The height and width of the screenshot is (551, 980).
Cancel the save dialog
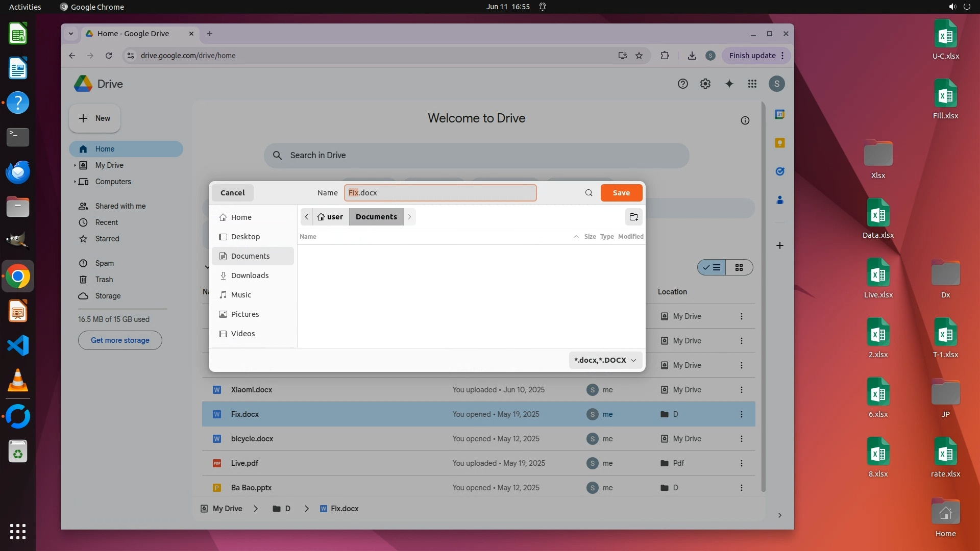(x=232, y=193)
